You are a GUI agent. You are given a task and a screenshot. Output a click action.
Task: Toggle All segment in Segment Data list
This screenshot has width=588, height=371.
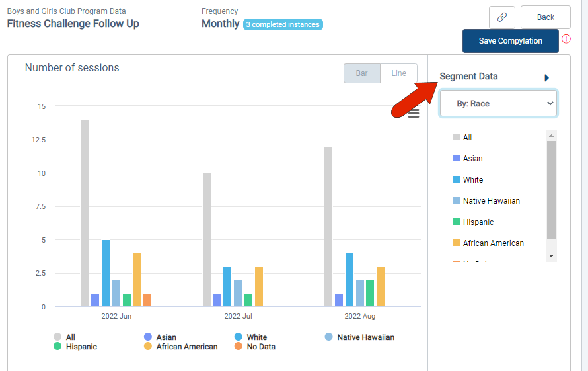tap(462, 138)
